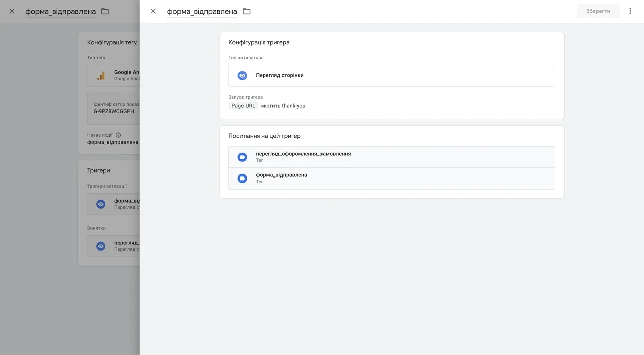Click the Тип активатора label
Viewport: 644px width, 355px height.
pyautogui.click(x=246, y=58)
